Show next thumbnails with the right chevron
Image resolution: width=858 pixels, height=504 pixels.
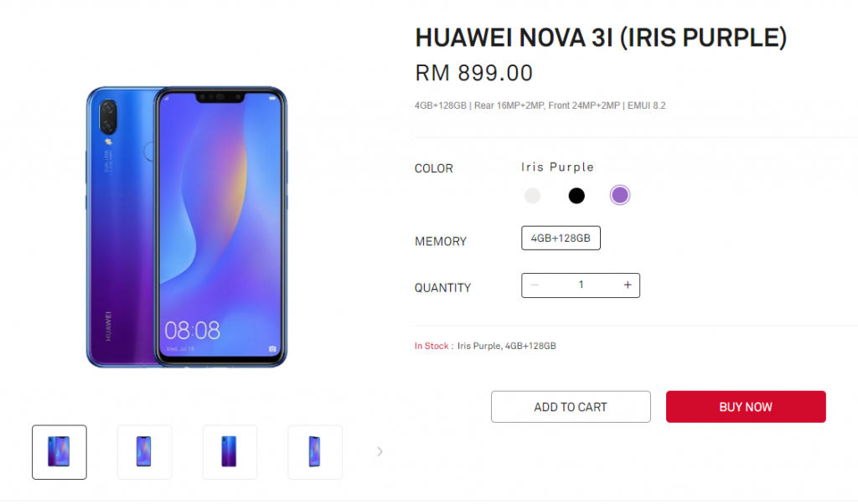[380, 451]
